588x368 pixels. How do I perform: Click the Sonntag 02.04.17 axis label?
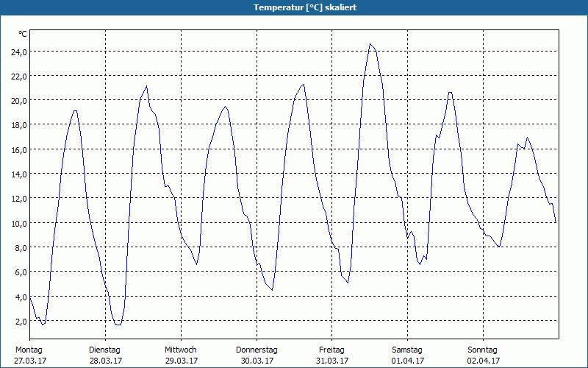click(483, 355)
